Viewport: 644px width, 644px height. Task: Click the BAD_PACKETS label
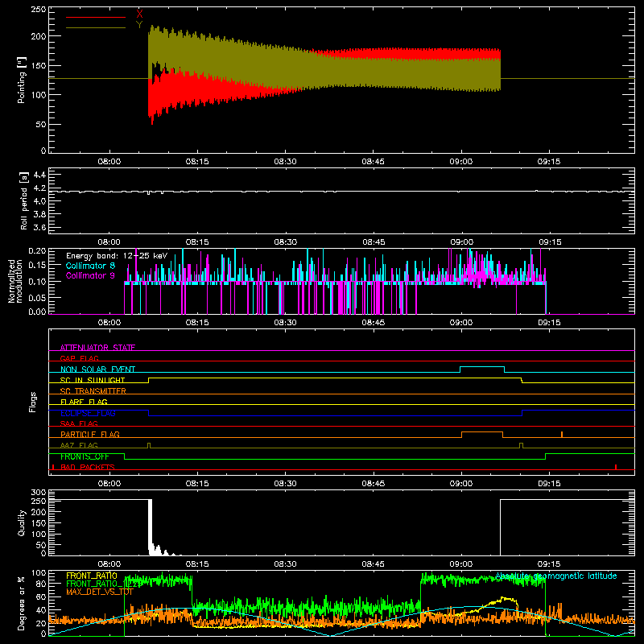[88, 467]
